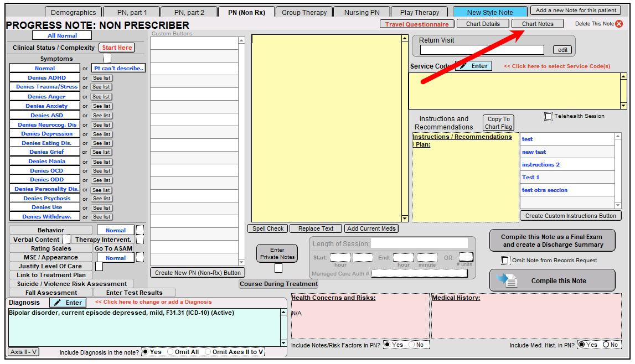Open the Demographics tab
Viewport: 635px width, 364px height.
[73, 11]
